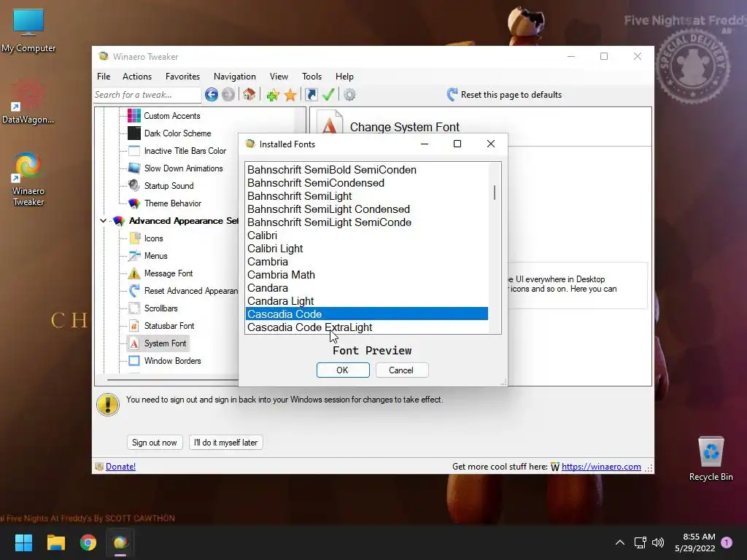Open the Help menu

[344, 77]
